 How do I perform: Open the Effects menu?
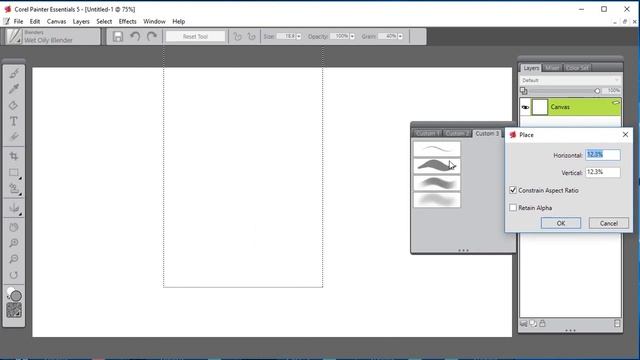point(127,22)
